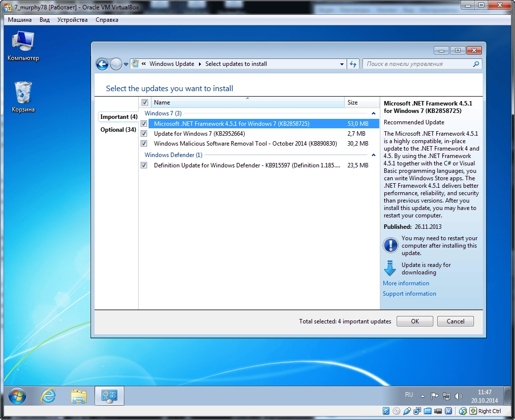Screen dimensions: 515x420
Task: Click the Forward arrow in Windows Update
Action: tap(115, 64)
